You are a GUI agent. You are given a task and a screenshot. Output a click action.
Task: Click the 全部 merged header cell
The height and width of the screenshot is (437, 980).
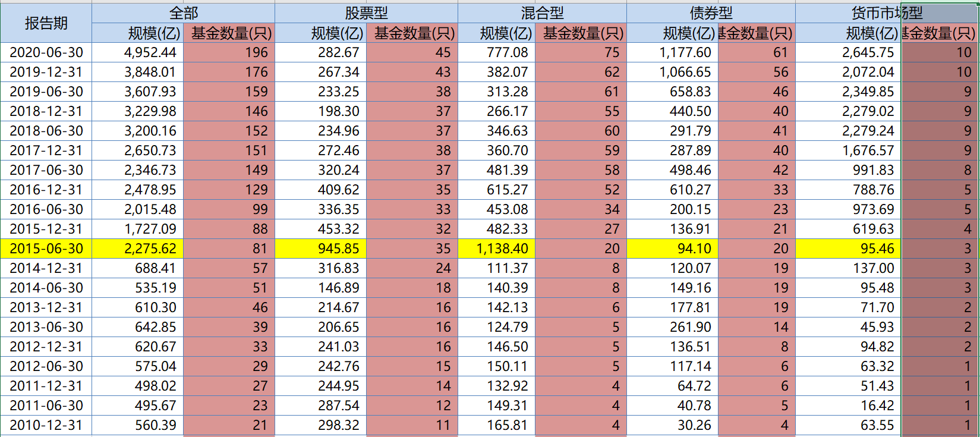coord(183,12)
